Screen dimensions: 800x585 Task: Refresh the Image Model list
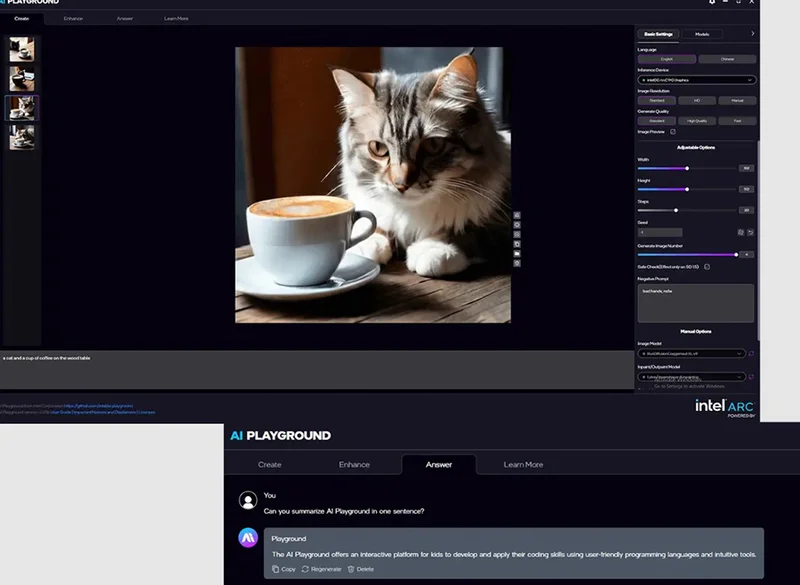point(751,353)
